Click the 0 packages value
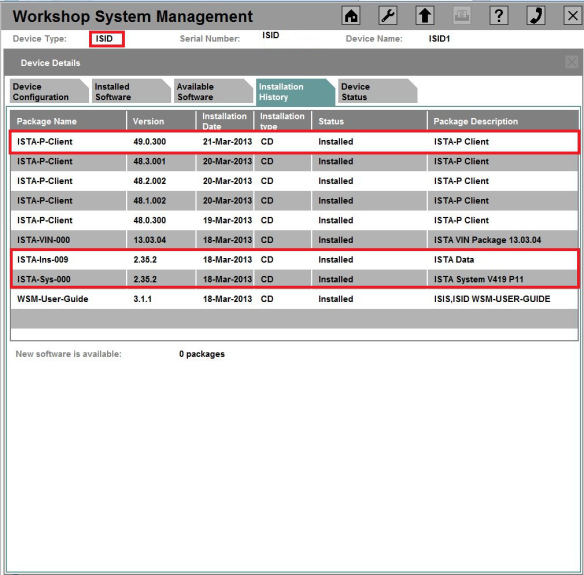Viewport: 584px width, 575px height. pyautogui.click(x=201, y=354)
